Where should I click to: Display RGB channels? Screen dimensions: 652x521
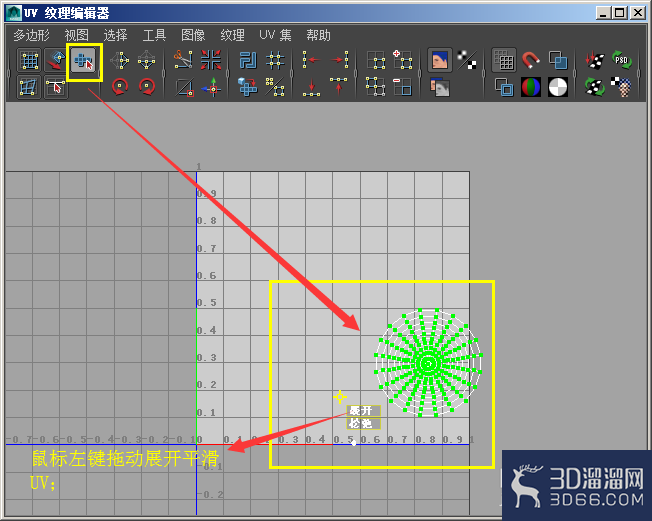click(x=531, y=87)
